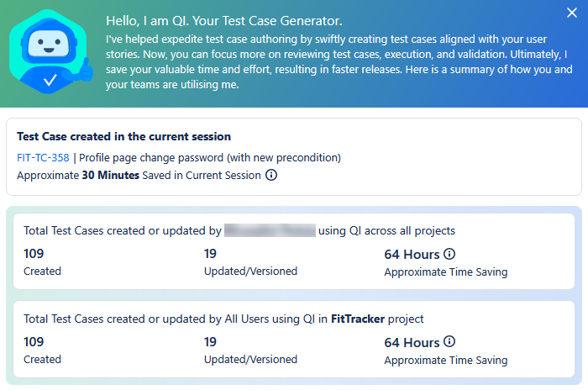Click info icon beside Saved in Current Session

coord(271,176)
